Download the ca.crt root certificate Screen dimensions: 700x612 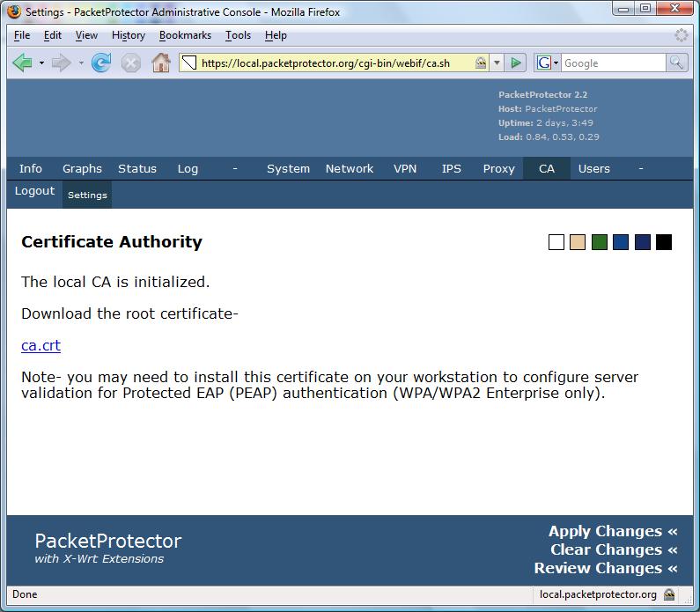pos(41,345)
